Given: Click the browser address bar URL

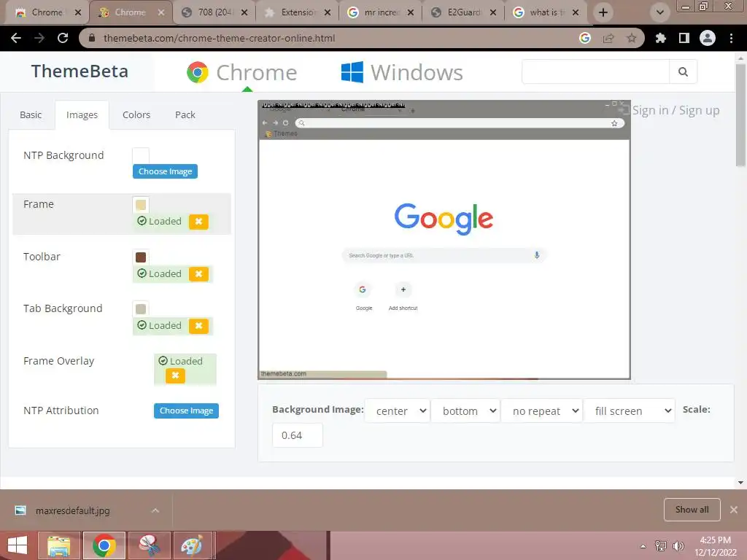Looking at the screenshot, I should coord(219,38).
